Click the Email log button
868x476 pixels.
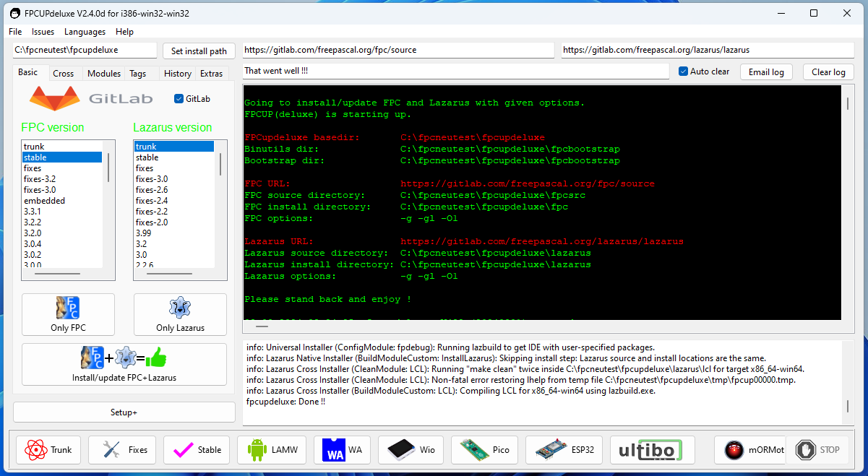pyautogui.click(x=766, y=72)
